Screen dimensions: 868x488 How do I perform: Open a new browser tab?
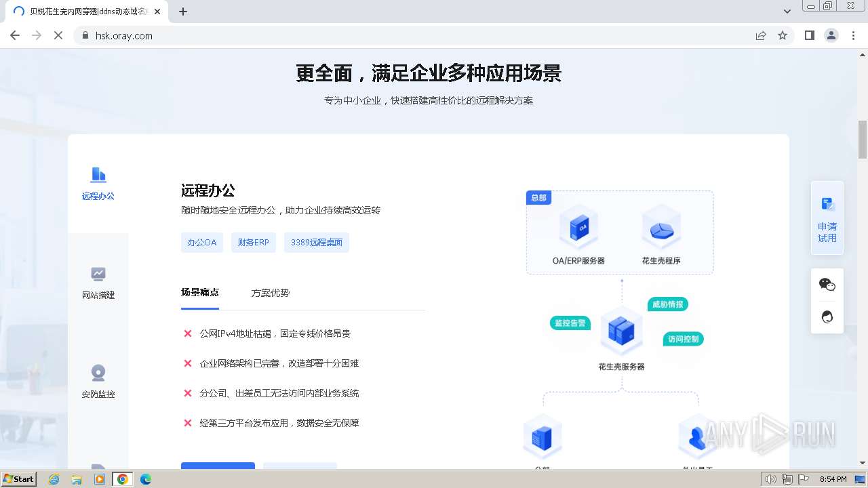[x=183, y=12]
